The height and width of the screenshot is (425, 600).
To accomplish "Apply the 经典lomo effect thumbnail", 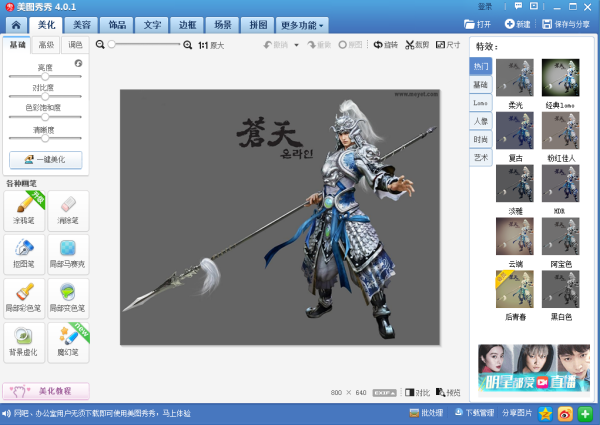I will [x=561, y=78].
